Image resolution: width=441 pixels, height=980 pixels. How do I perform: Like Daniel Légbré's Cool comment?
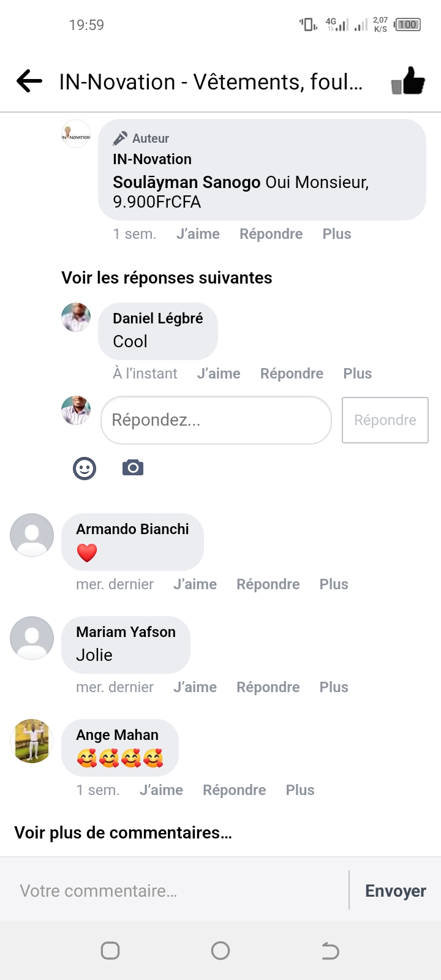point(219,374)
